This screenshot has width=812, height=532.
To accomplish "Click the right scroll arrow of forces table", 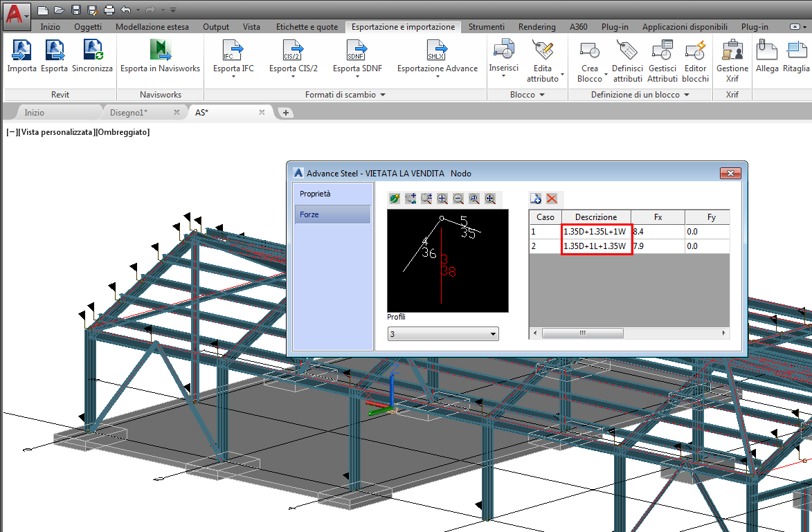I will (723, 333).
